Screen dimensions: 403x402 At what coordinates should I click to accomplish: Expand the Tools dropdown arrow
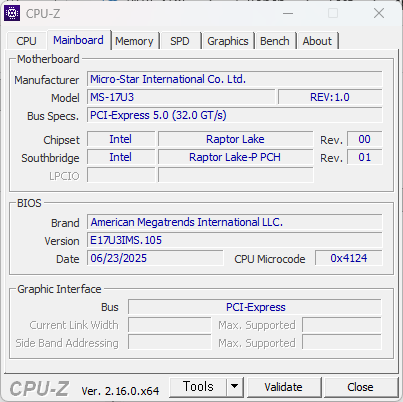click(x=235, y=387)
